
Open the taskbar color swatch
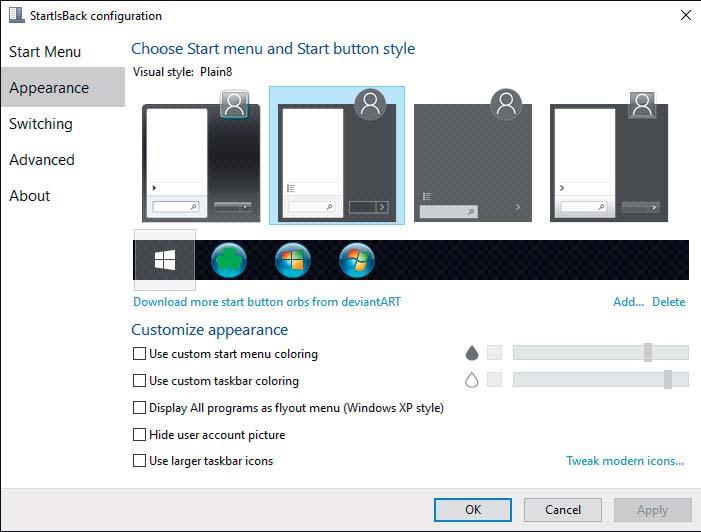[x=494, y=380]
